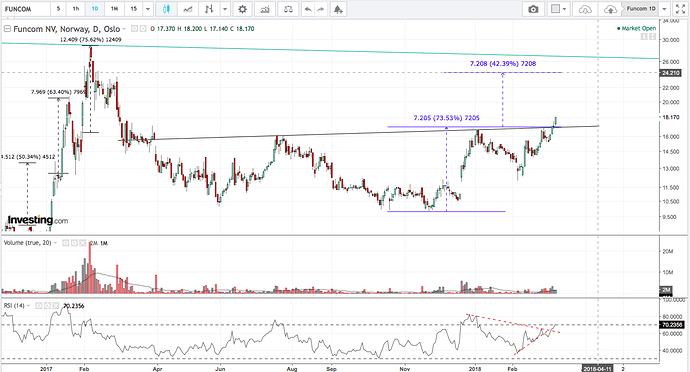Image resolution: width=690 pixels, height=372 pixels.
Task: Click the 18.170 current price axis value
Action: 670,117
